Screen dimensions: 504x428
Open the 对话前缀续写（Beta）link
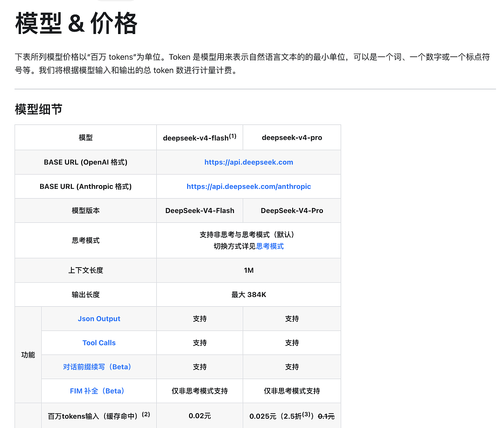point(98,367)
